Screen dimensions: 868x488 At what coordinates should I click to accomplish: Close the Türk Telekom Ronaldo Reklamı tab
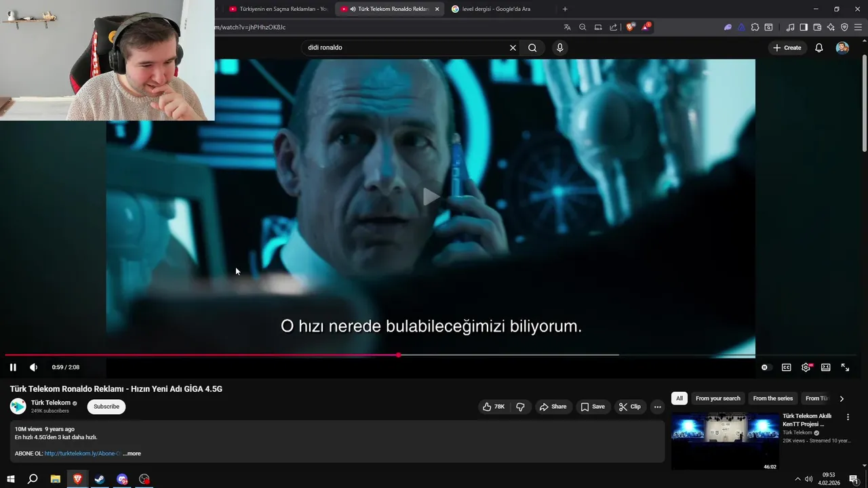437,9
